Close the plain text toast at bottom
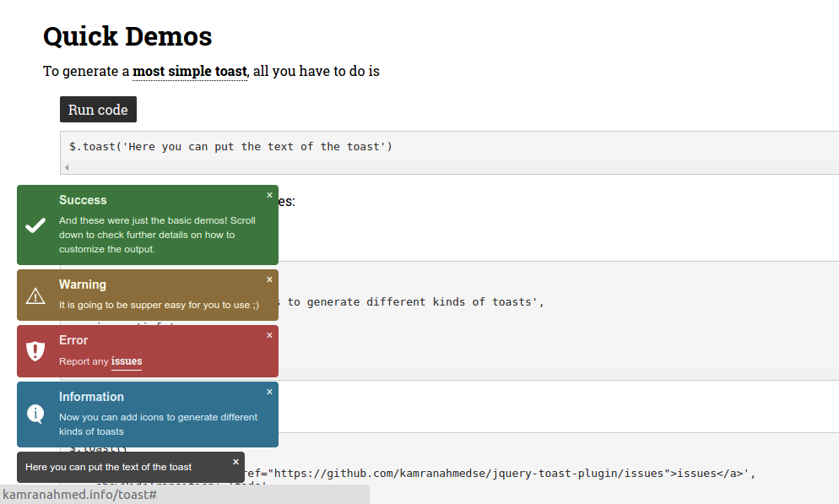This screenshot has width=839, height=504. tap(235, 462)
